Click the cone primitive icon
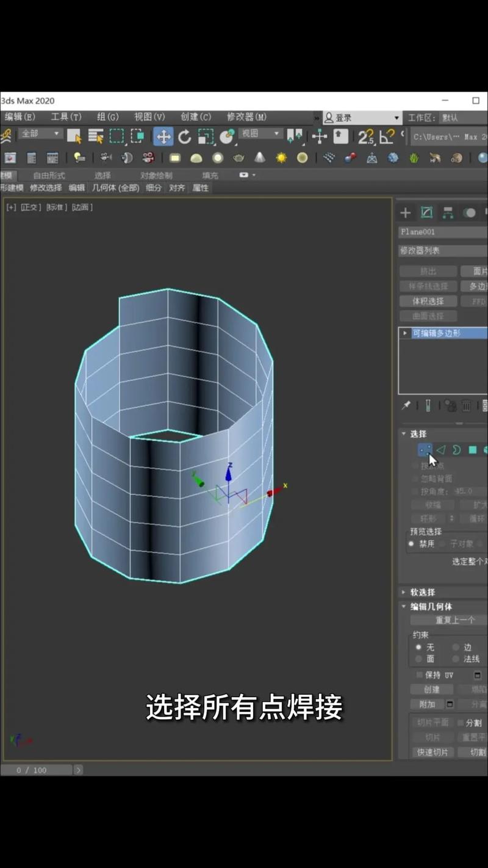 click(260, 158)
